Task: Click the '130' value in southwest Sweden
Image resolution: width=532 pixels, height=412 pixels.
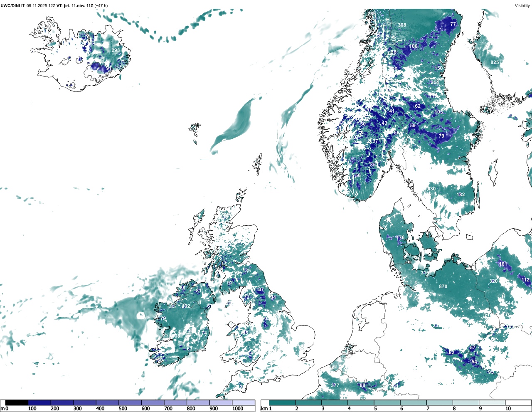Action: tap(432, 189)
